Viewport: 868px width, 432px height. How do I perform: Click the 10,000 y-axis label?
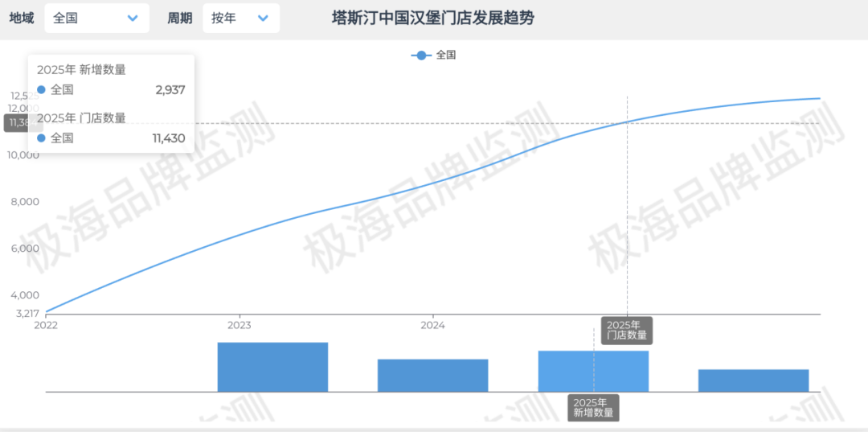click(23, 155)
